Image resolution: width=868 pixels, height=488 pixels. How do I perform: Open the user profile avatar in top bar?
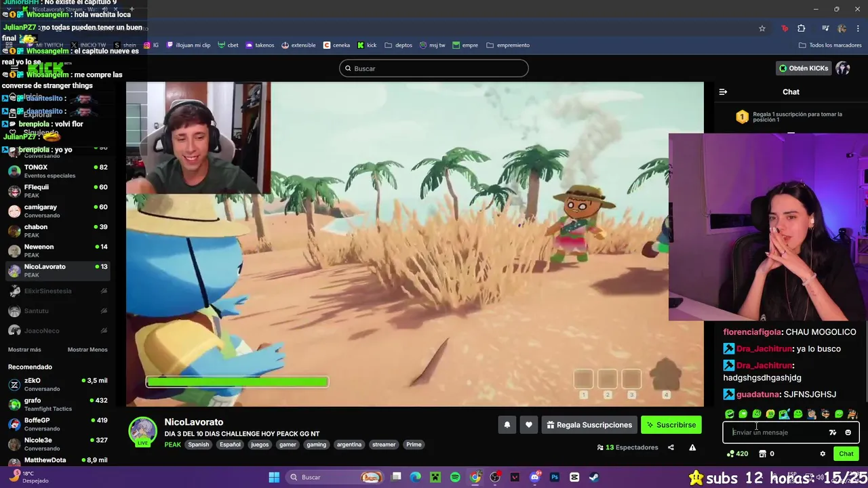coord(843,68)
